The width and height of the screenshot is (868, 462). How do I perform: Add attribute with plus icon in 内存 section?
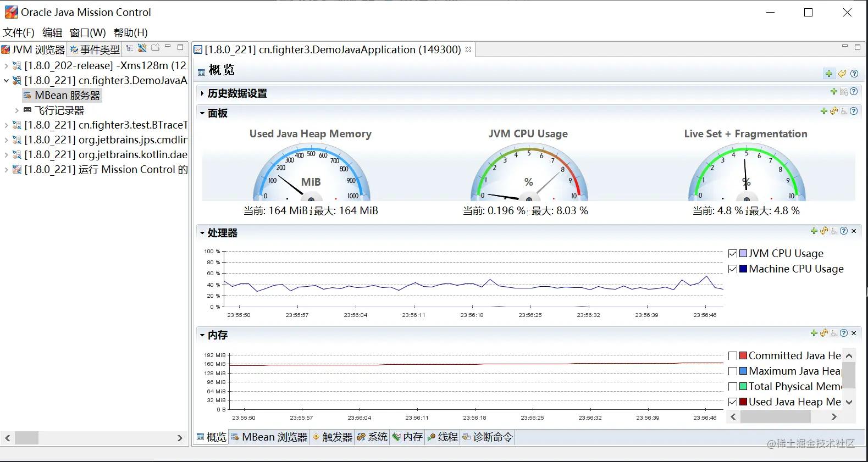pyautogui.click(x=814, y=333)
